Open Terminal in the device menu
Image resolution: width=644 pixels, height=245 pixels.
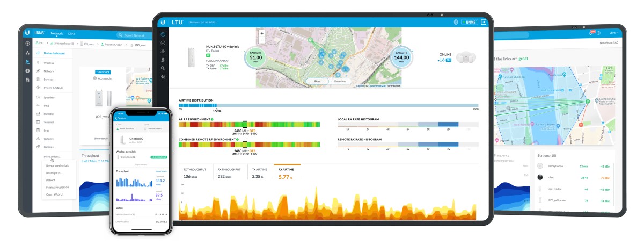48,122
